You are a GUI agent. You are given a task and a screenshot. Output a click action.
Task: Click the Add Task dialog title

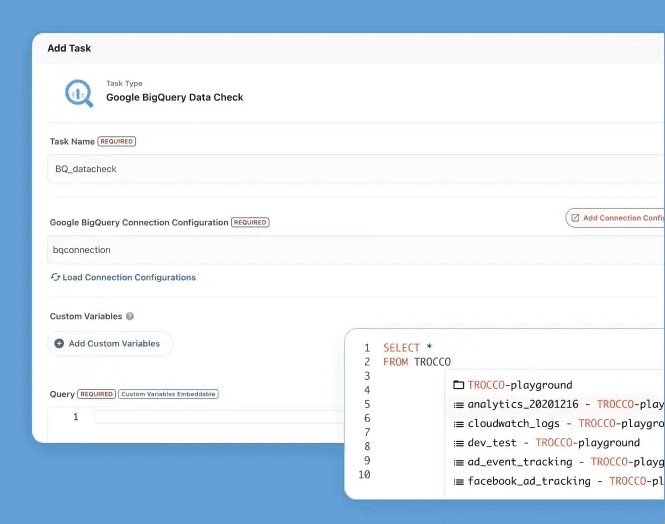tap(69, 48)
